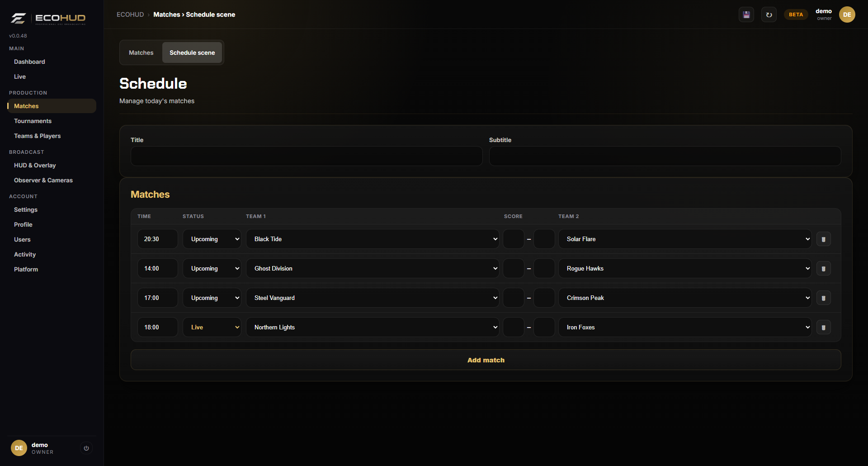
Task: Delete the Northern Lights vs Iron Foxes match
Action: (x=824, y=327)
